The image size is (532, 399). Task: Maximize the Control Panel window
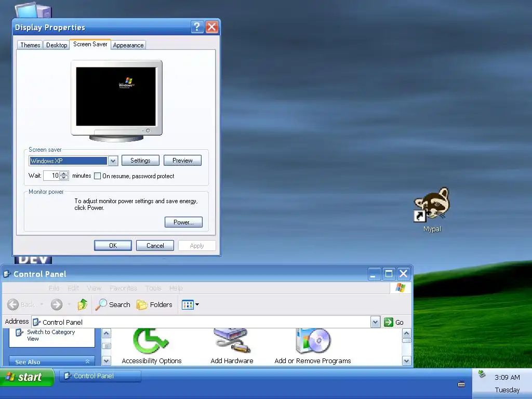[389, 274]
